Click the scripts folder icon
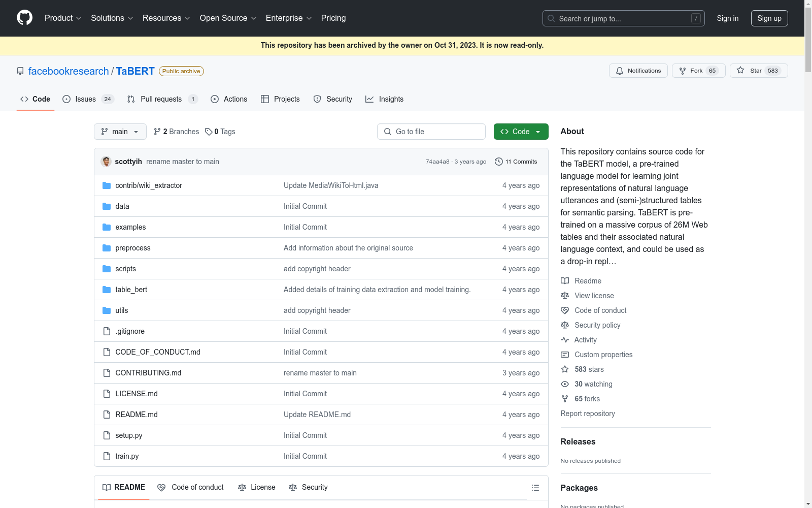Image resolution: width=812 pixels, height=508 pixels. (x=107, y=269)
